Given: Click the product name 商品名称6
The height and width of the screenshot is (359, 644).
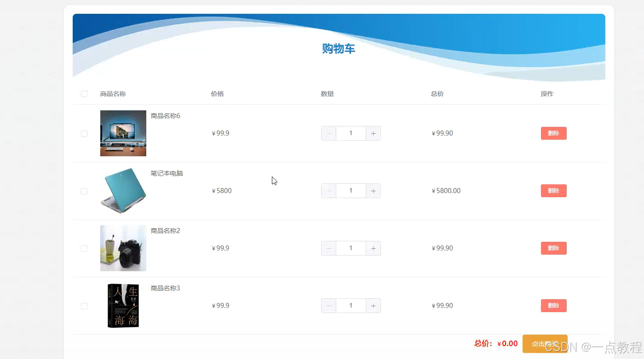Looking at the screenshot, I should coord(166,116).
